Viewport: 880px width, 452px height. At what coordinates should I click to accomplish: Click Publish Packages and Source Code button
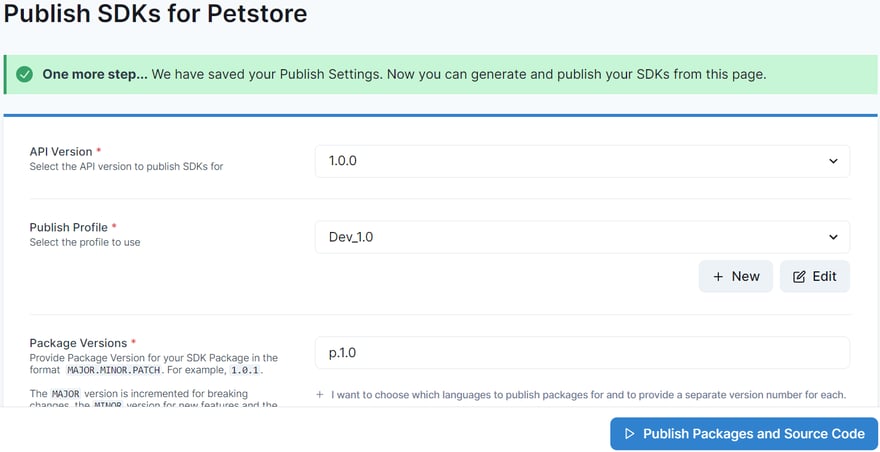744,433
